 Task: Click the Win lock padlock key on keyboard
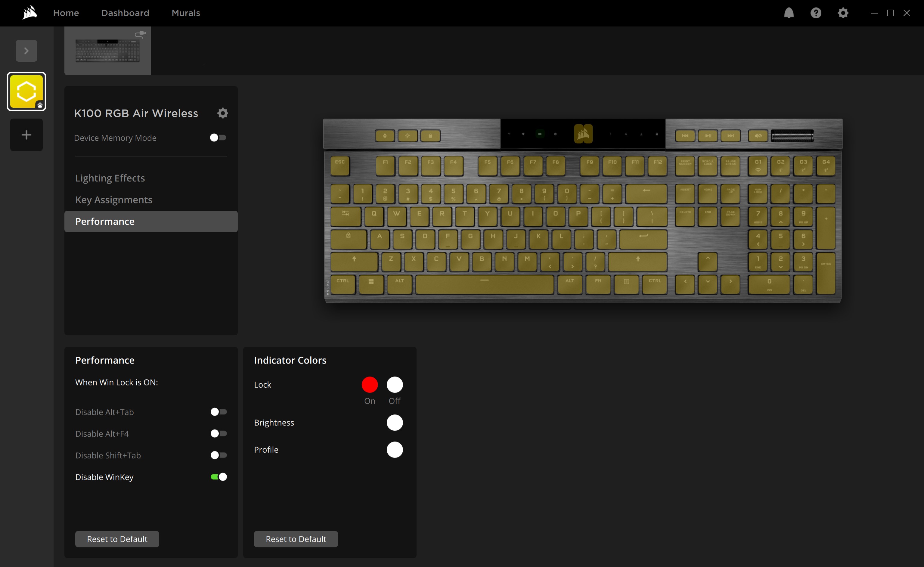tap(430, 136)
